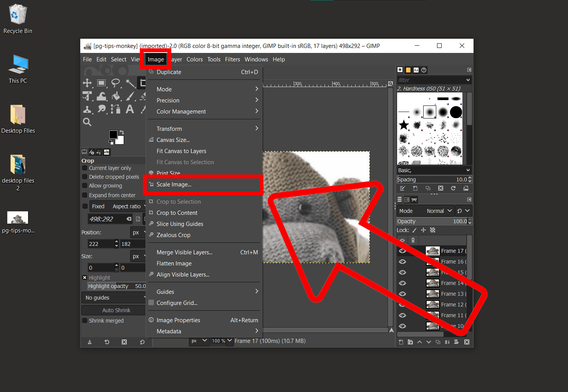Select the Text tool
The height and width of the screenshot is (392, 568).
pos(129,109)
